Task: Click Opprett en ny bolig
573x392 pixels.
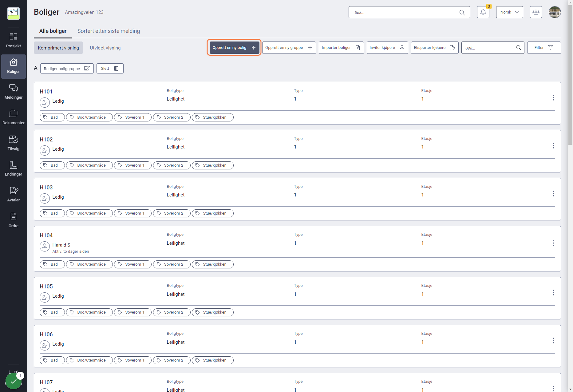Action: point(234,48)
